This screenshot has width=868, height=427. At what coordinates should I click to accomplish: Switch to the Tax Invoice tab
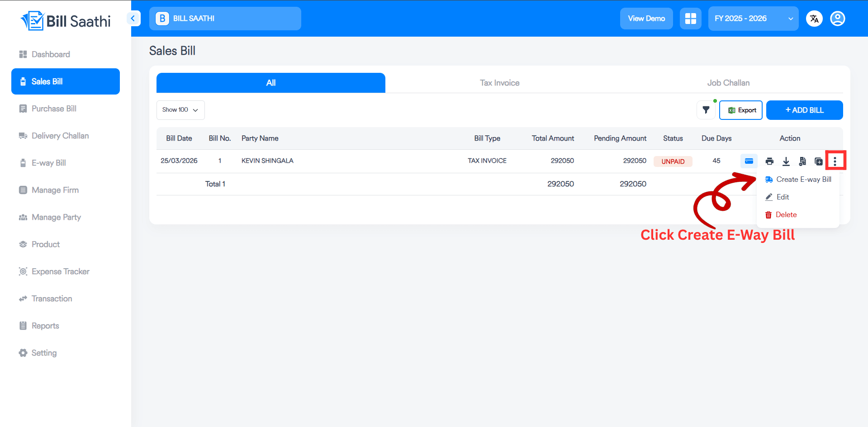pyautogui.click(x=499, y=83)
